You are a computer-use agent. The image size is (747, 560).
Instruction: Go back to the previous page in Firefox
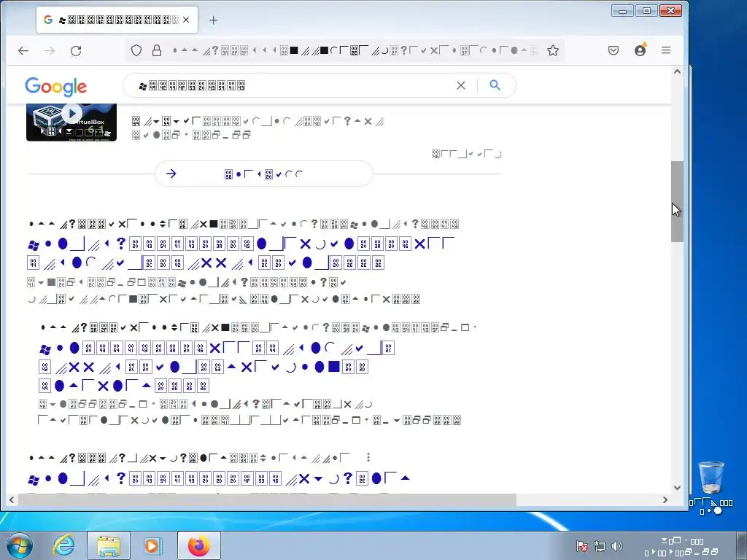[23, 50]
